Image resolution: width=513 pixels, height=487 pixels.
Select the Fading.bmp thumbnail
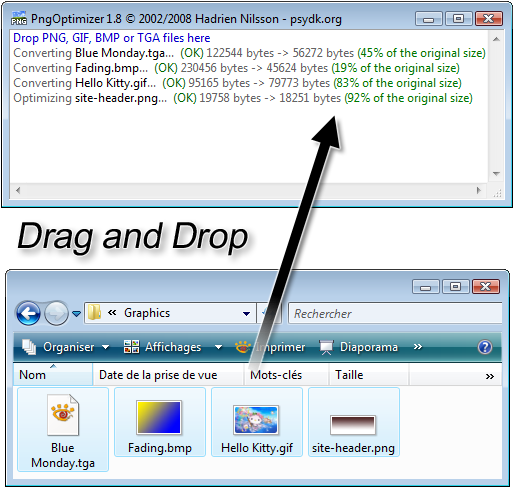tap(159, 418)
